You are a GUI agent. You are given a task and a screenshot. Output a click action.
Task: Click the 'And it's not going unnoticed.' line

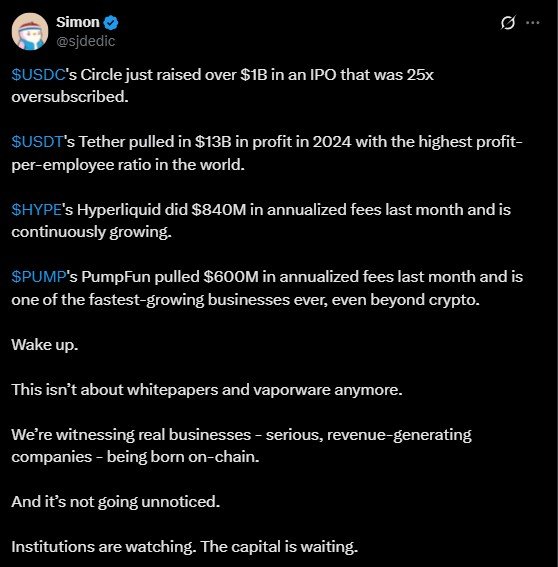coord(116,502)
